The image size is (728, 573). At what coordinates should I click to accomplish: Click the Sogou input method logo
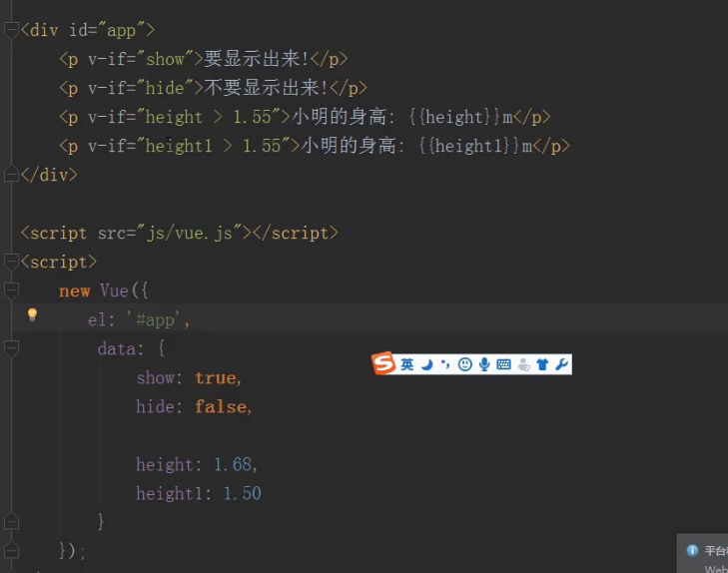click(x=383, y=364)
